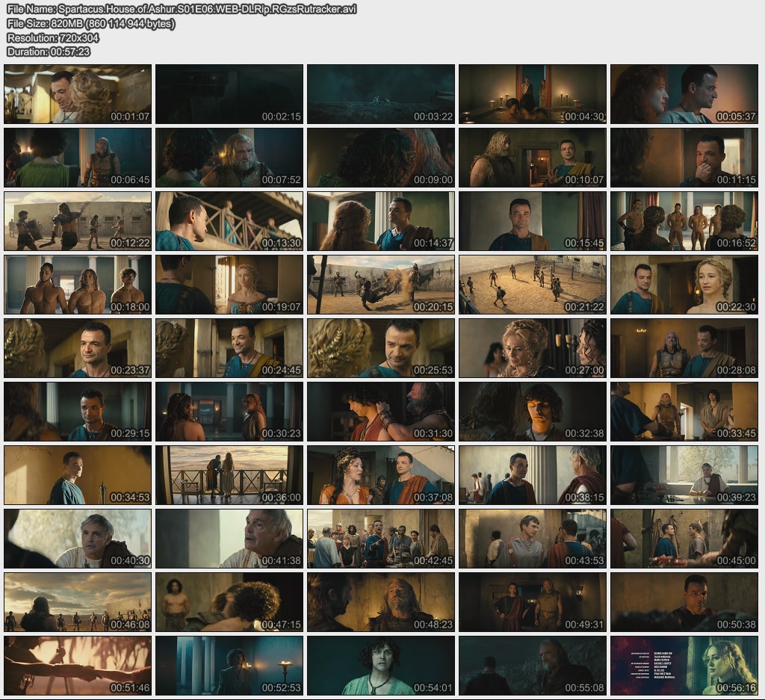Click the 00:12:22 arena training frame

tap(78, 221)
